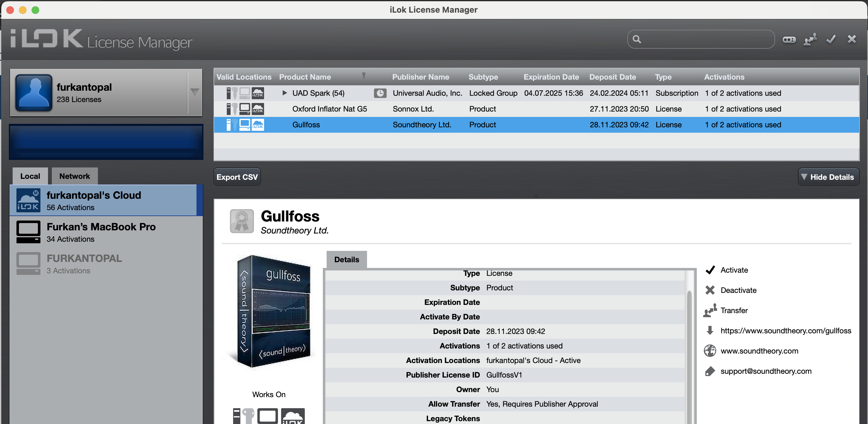Expand the UAD Spark (54) group
Viewport: 868px width, 424px height.
click(285, 93)
